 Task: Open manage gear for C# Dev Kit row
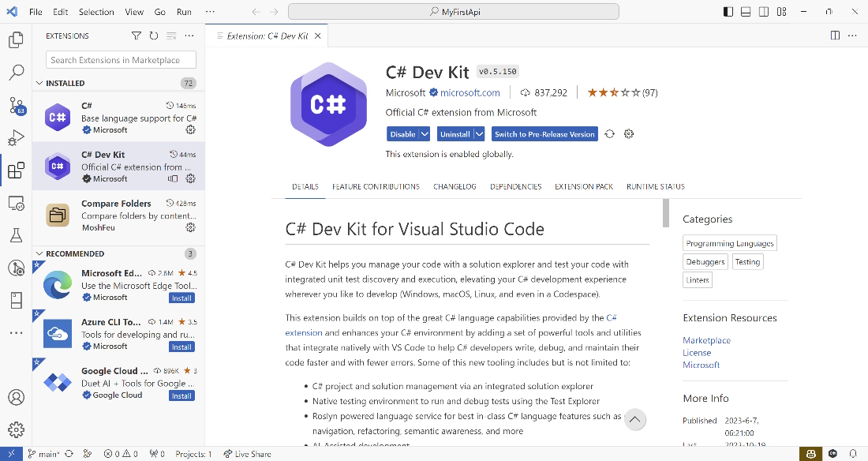coord(190,178)
